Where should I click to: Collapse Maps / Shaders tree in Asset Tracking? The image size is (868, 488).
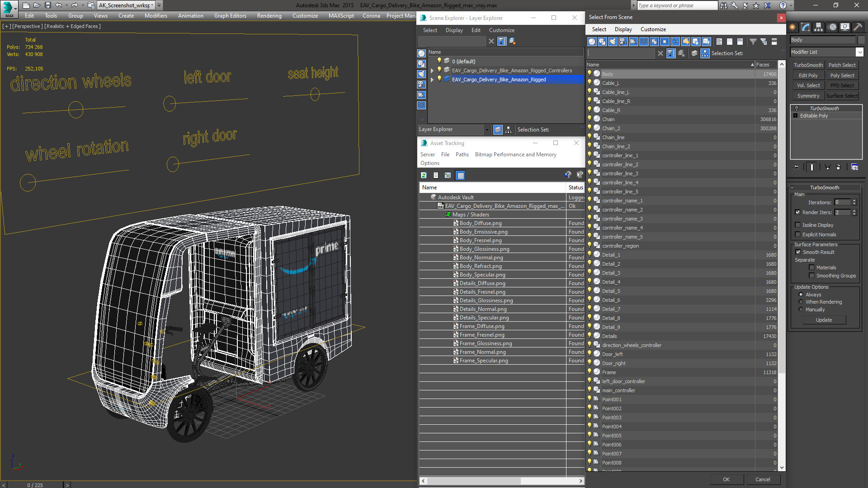point(448,215)
